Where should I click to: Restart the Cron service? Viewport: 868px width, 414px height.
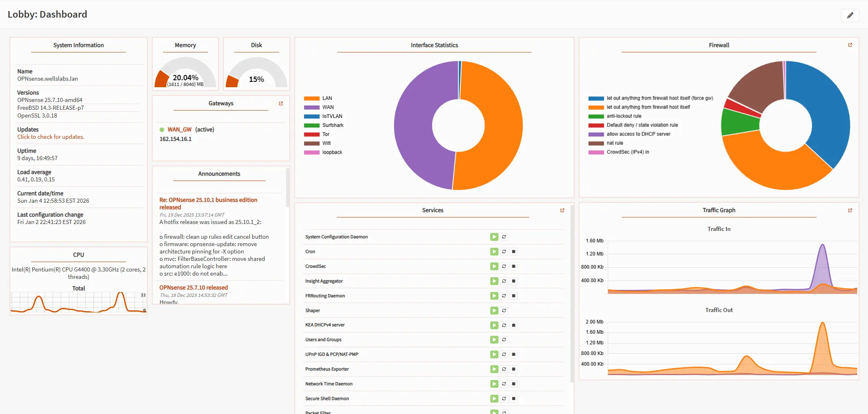[x=504, y=251]
